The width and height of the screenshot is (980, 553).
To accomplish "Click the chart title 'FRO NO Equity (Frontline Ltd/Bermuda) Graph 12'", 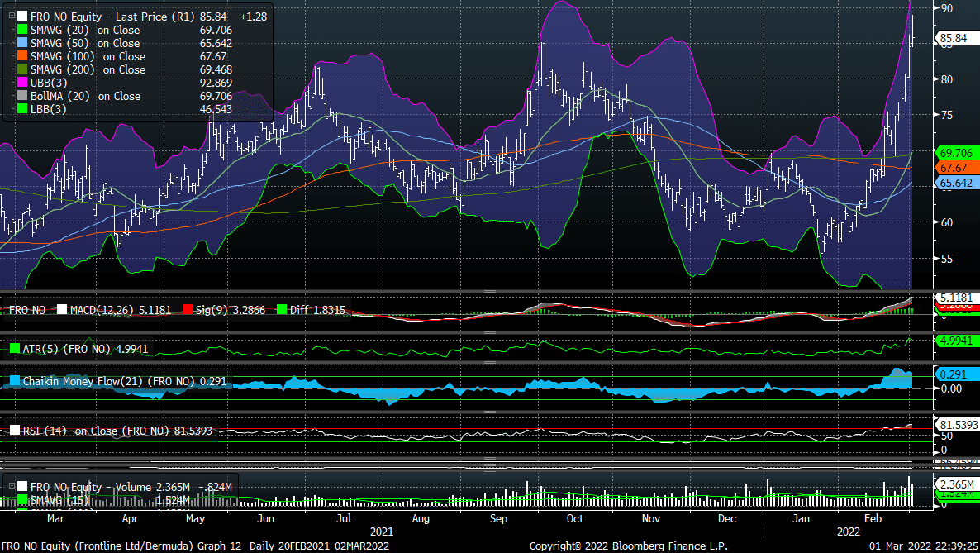I will pos(121,546).
